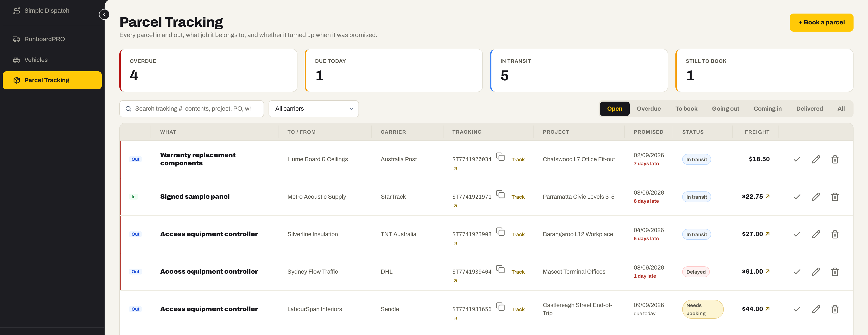This screenshot has width=868, height=335.
Task: Mark the Sendle parcel as delivered
Action: 797,309
